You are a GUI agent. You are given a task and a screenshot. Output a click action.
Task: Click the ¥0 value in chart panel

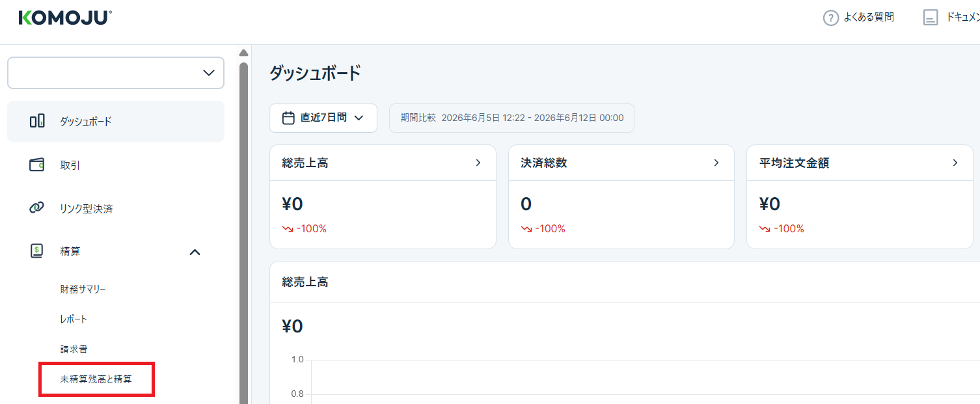tap(292, 327)
